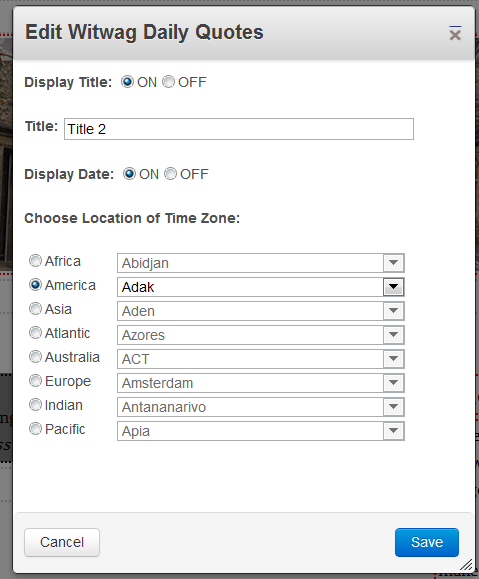Click the Save button
The image size is (479, 579).
tap(427, 542)
